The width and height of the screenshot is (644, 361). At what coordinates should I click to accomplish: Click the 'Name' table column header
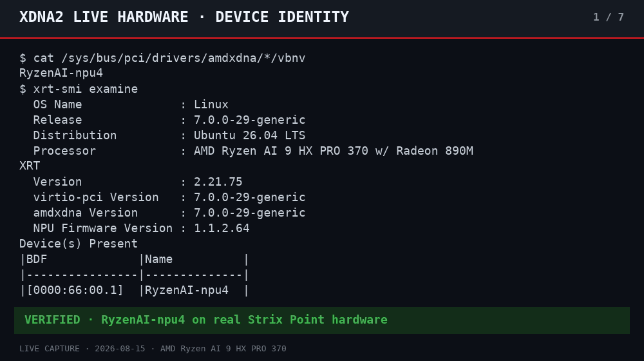pos(158,259)
